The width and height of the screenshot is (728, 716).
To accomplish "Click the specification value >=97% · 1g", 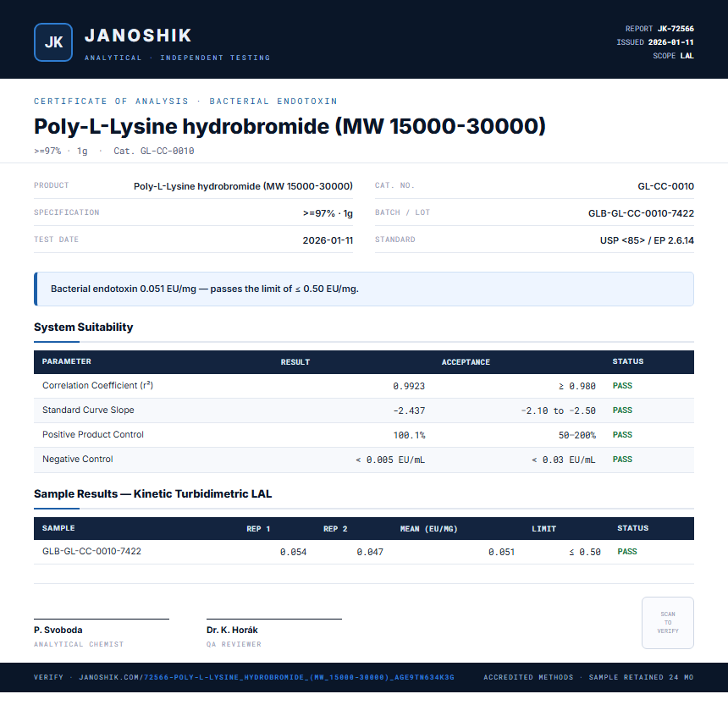I will coord(328,213).
